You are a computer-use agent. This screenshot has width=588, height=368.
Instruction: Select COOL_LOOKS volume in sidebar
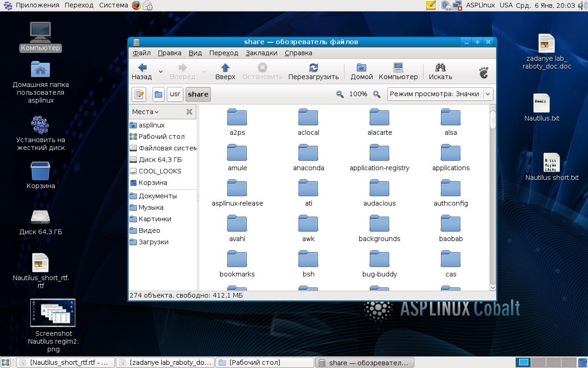[x=163, y=171]
